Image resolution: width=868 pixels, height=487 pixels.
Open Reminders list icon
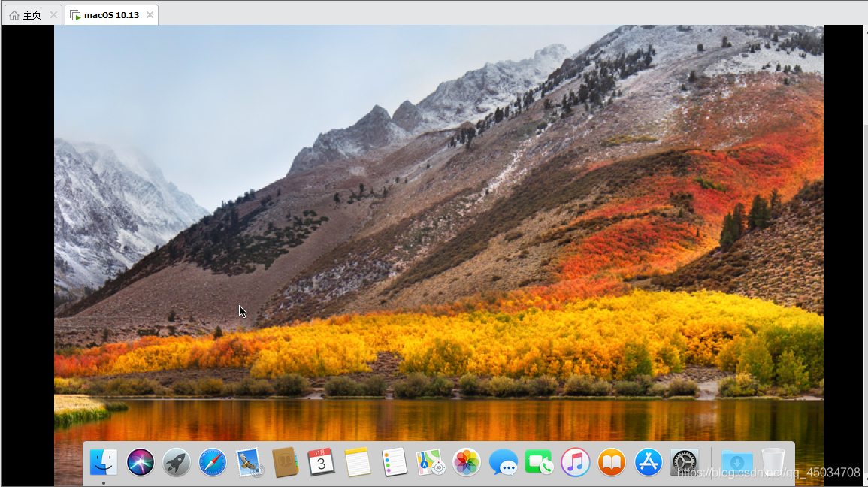pyautogui.click(x=394, y=462)
